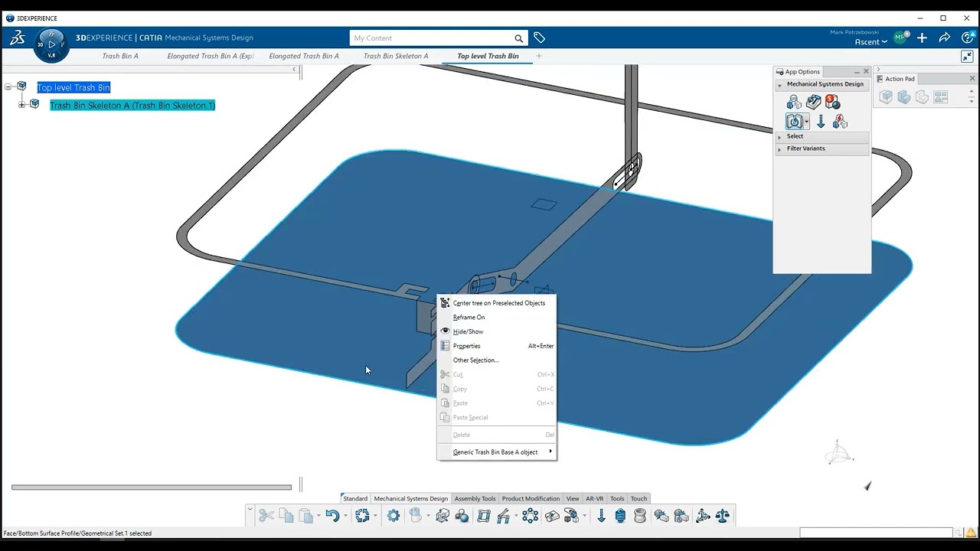
Task: Collapse the tree panel with left chevron
Action: point(294,70)
